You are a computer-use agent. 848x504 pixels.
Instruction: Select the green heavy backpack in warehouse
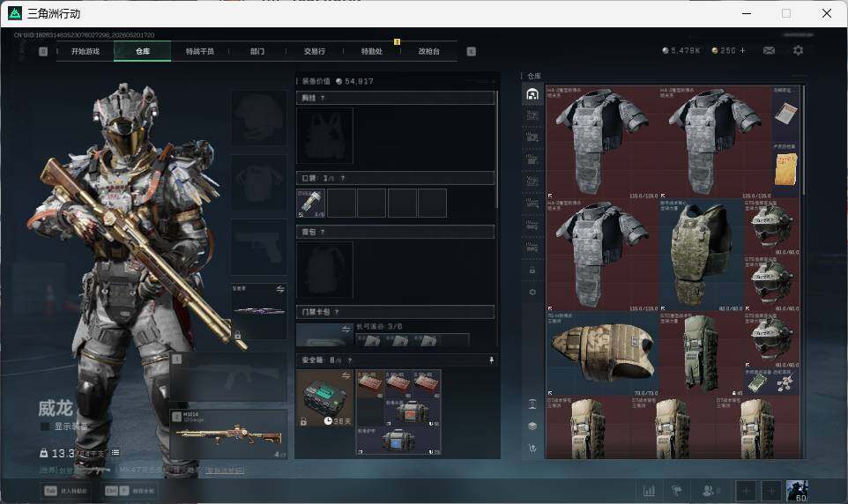(x=701, y=353)
